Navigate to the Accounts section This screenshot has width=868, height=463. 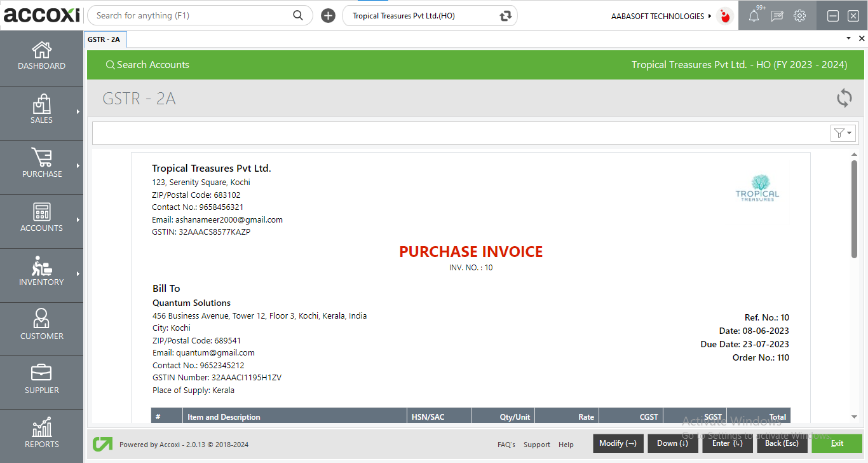coord(41,220)
